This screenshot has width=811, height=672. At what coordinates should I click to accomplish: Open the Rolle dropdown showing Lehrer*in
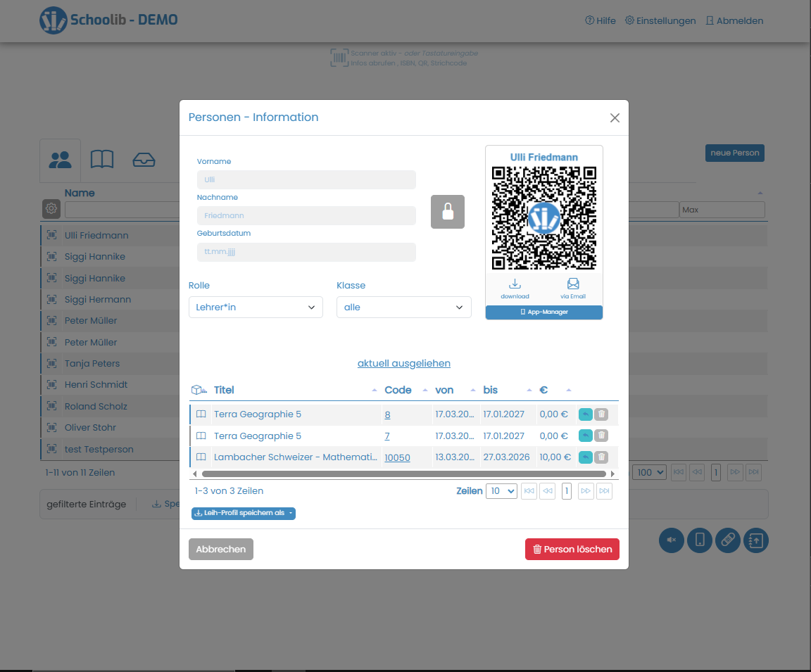point(256,307)
